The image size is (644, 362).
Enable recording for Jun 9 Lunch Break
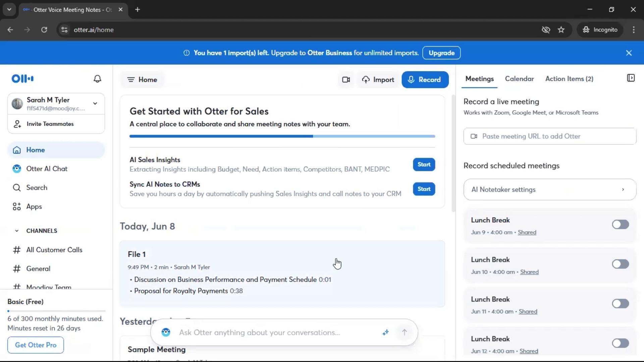point(620,225)
